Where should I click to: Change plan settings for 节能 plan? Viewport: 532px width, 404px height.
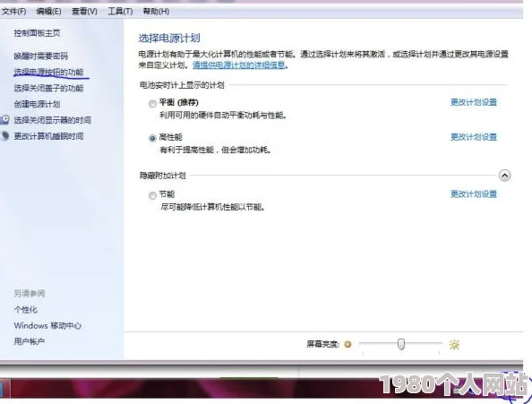pyautogui.click(x=474, y=194)
